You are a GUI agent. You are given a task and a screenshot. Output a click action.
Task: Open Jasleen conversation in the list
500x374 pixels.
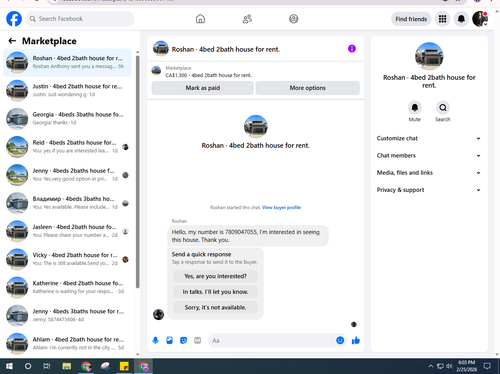coord(68,231)
